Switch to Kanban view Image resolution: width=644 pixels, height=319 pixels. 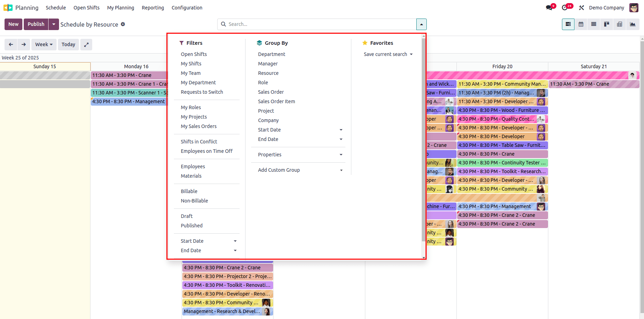pos(607,24)
